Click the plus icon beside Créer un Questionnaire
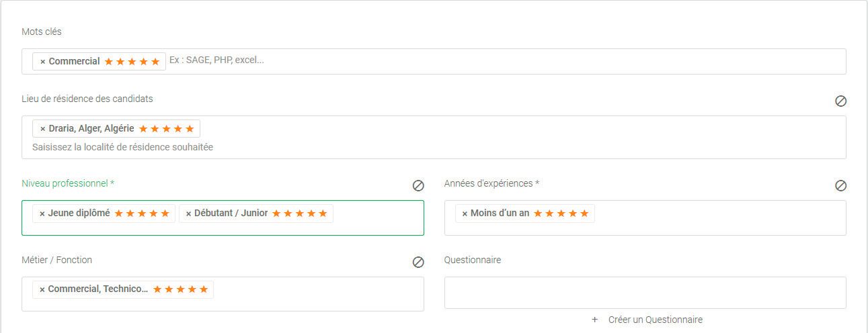The image size is (868, 333). (x=594, y=320)
